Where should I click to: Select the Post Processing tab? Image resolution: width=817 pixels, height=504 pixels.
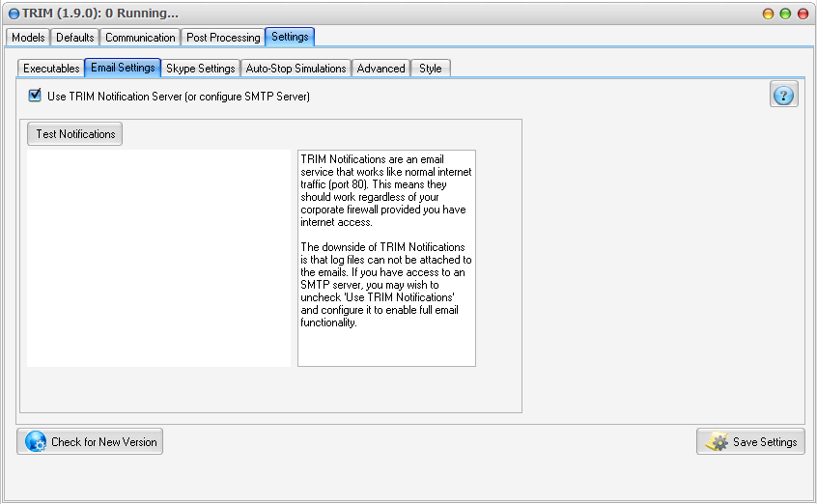[223, 38]
